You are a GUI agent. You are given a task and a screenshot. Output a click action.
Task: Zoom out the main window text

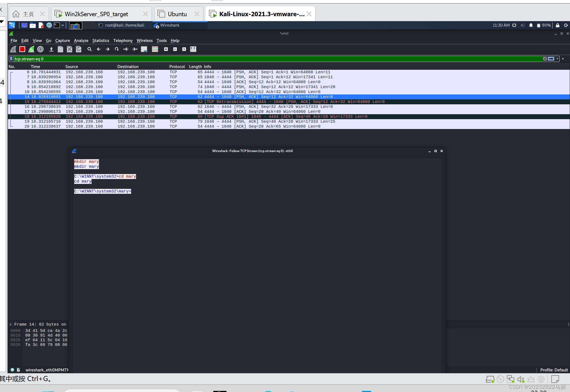[175, 49]
